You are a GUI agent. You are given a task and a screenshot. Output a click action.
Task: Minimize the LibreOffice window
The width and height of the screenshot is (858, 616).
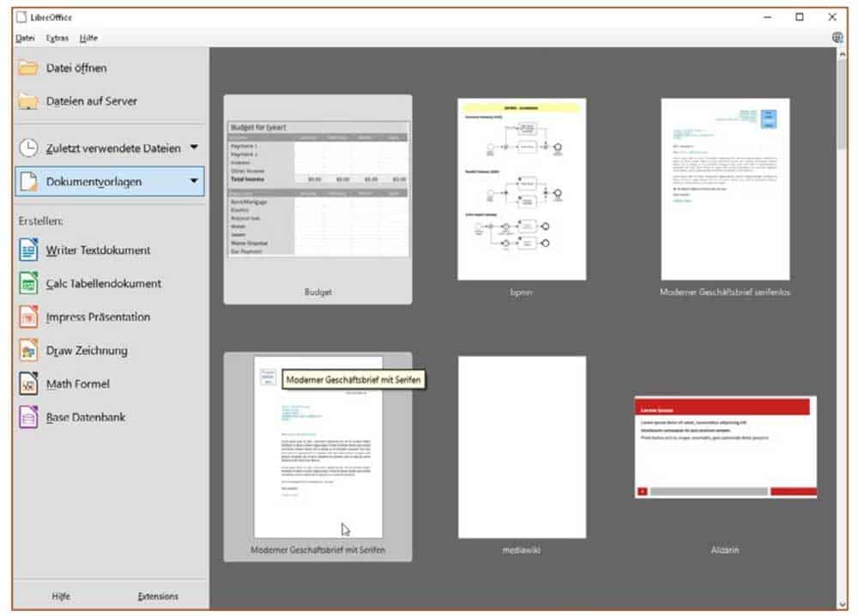click(x=767, y=17)
